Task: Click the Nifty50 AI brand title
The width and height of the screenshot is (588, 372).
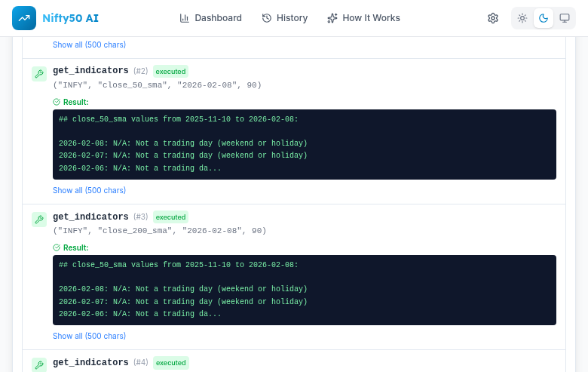Action: tap(70, 18)
